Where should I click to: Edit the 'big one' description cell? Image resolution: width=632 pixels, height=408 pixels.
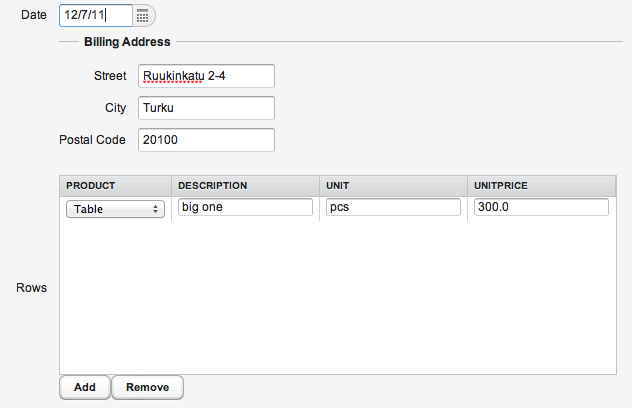click(245, 207)
